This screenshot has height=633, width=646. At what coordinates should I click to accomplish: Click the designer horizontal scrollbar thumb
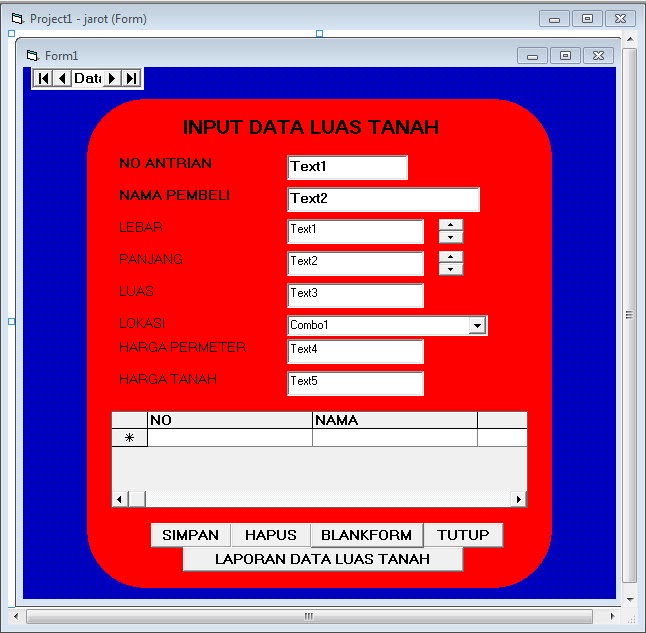click(x=309, y=617)
